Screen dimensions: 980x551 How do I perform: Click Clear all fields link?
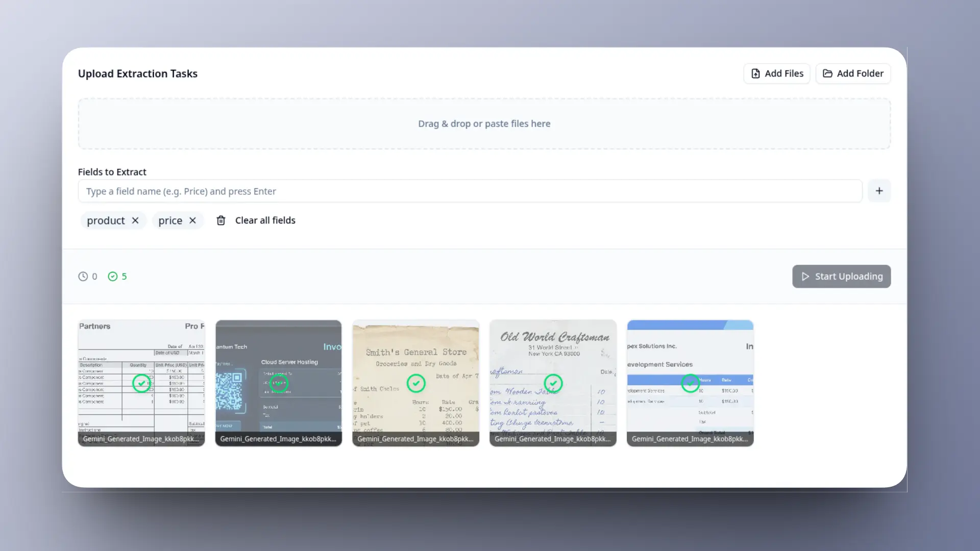point(265,220)
